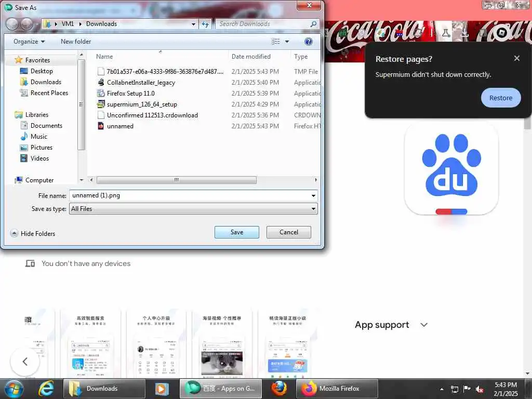The width and height of the screenshot is (532, 399).
Task: Click the Labs flask icon in browser toolbar
Action: tap(445, 33)
